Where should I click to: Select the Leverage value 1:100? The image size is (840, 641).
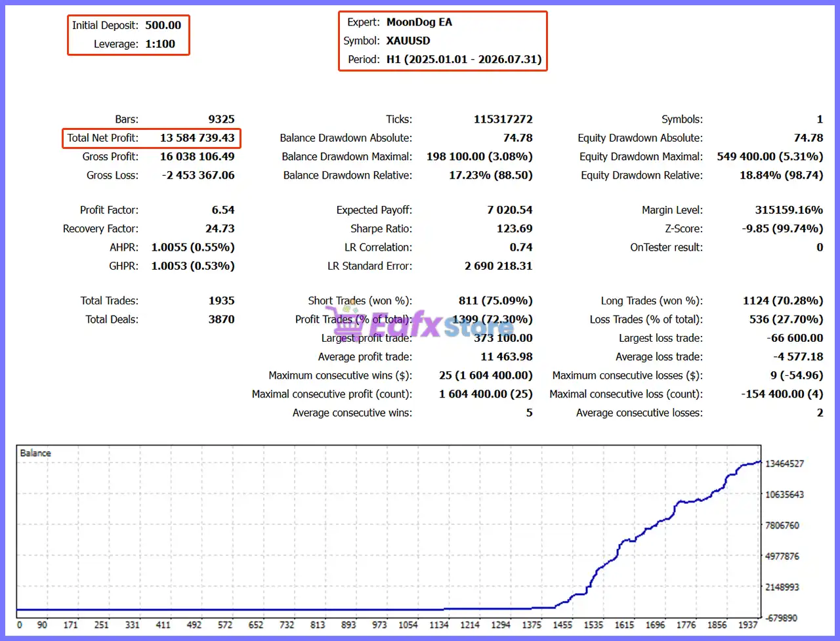pyautogui.click(x=161, y=44)
